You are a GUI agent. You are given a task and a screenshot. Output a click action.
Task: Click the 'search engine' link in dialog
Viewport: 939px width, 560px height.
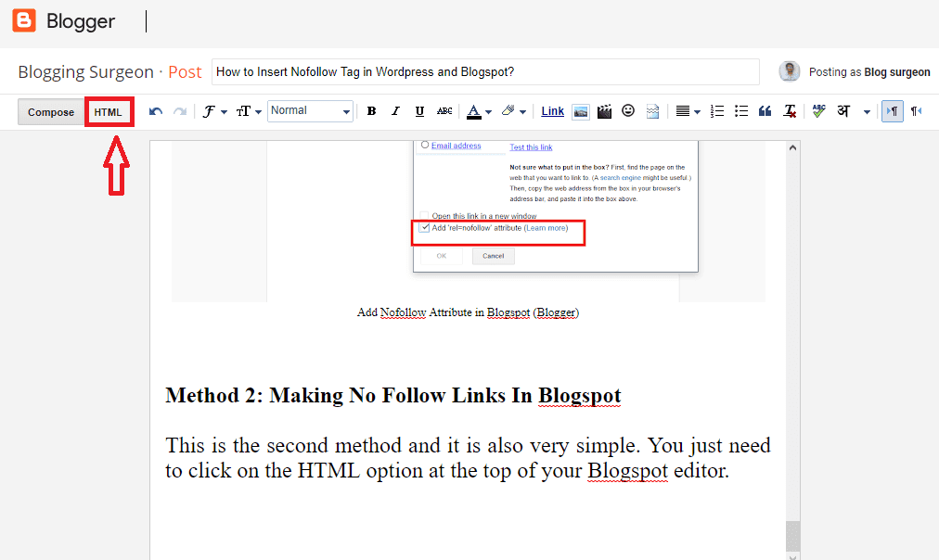pos(621,178)
